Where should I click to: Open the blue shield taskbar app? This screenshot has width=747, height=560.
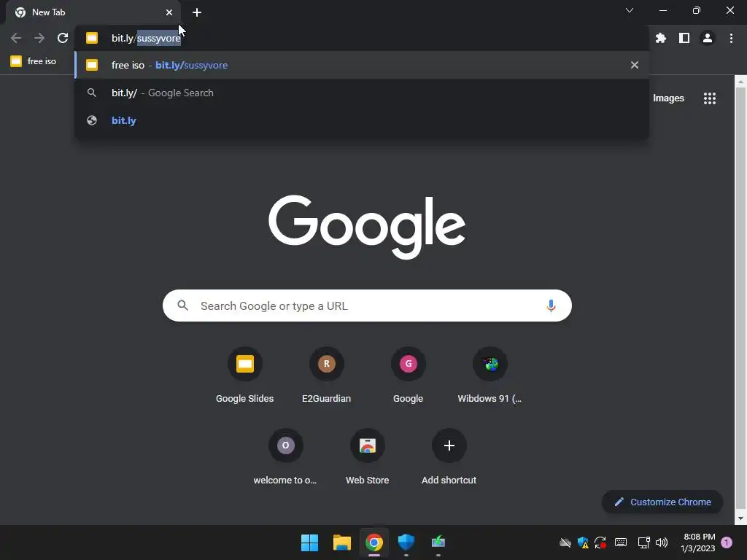(x=406, y=542)
